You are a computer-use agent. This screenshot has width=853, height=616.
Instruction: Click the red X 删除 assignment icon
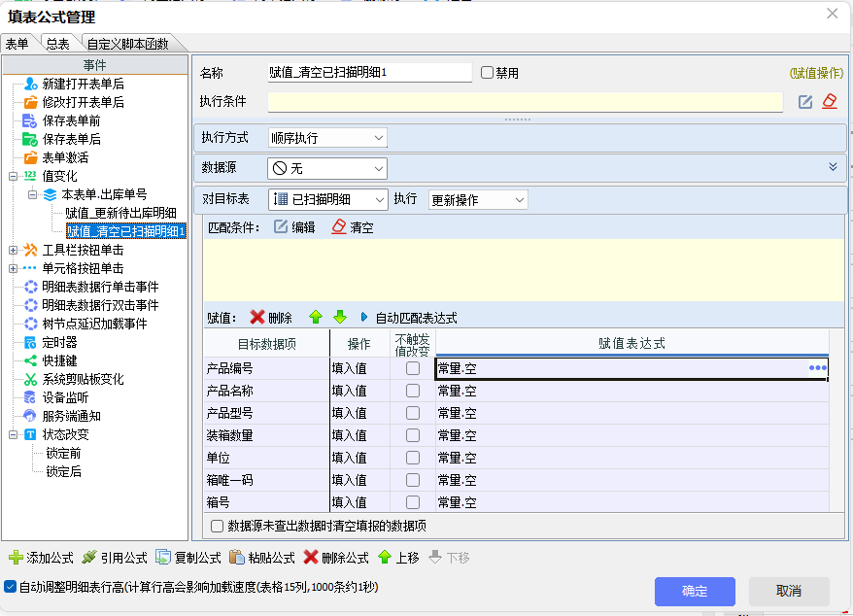click(257, 318)
